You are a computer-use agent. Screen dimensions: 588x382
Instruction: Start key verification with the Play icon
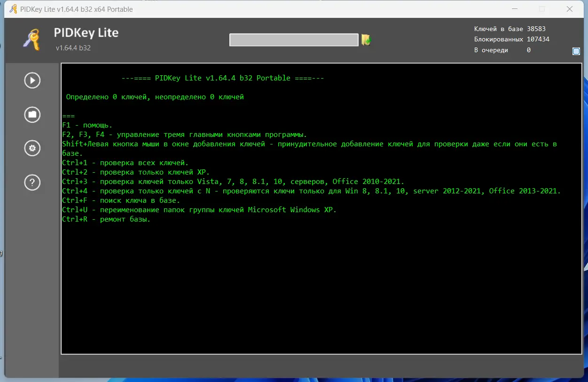pos(32,80)
